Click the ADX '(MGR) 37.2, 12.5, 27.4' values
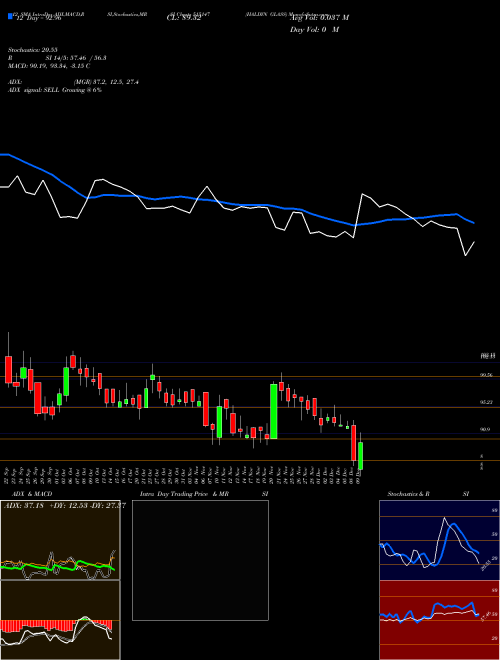The height and width of the screenshot is (660, 500). pos(106,82)
